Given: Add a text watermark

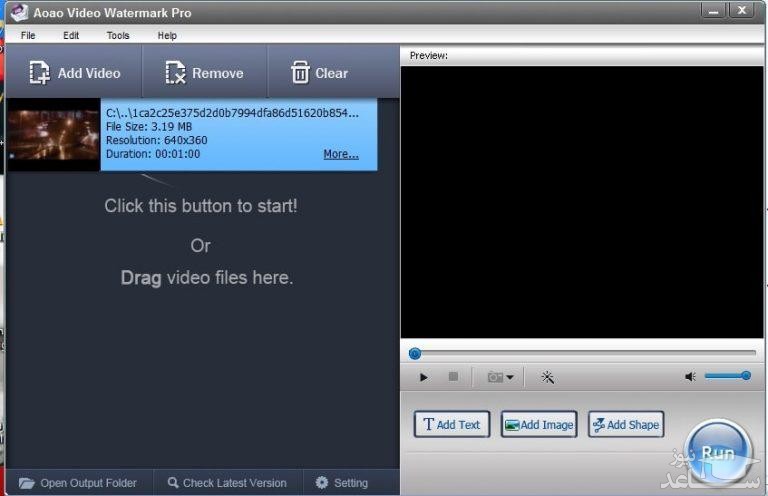Looking at the screenshot, I should [x=452, y=424].
